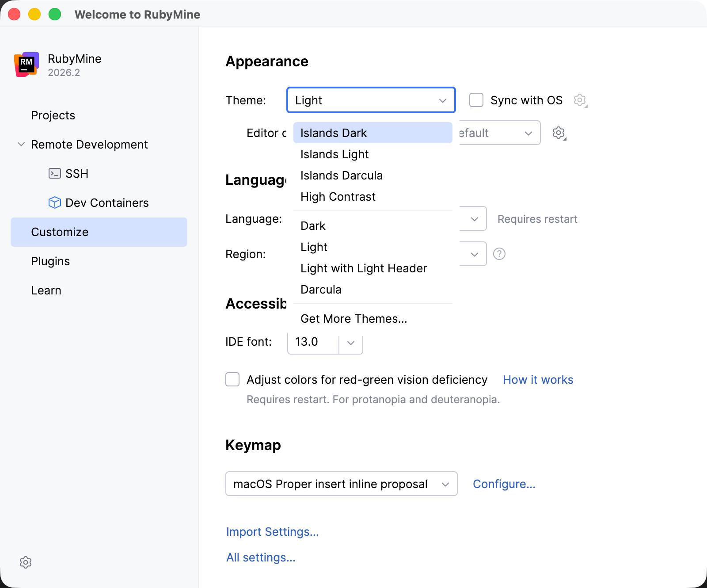The width and height of the screenshot is (707, 588).
Task: Enable the Sync with OS checkbox
Action: 476,100
